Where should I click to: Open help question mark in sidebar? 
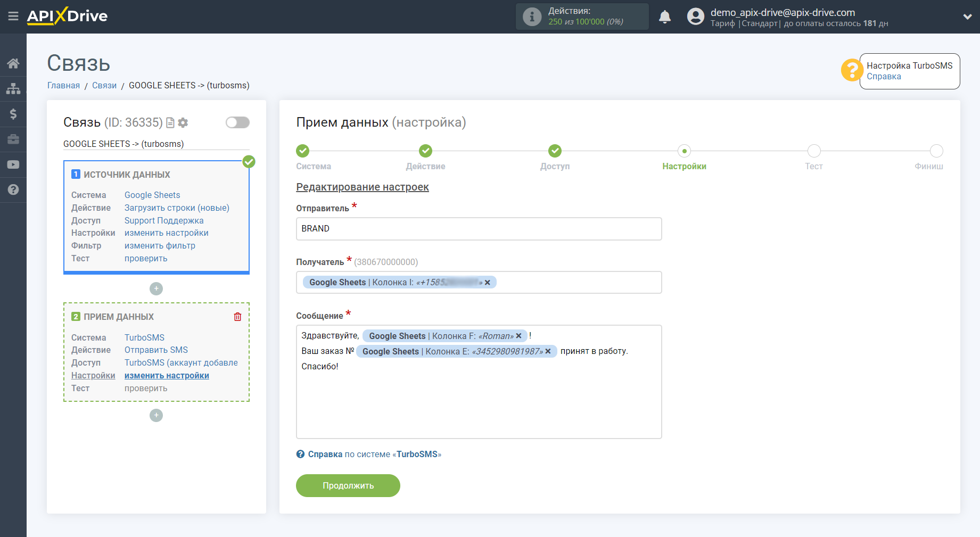coord(13,189)
